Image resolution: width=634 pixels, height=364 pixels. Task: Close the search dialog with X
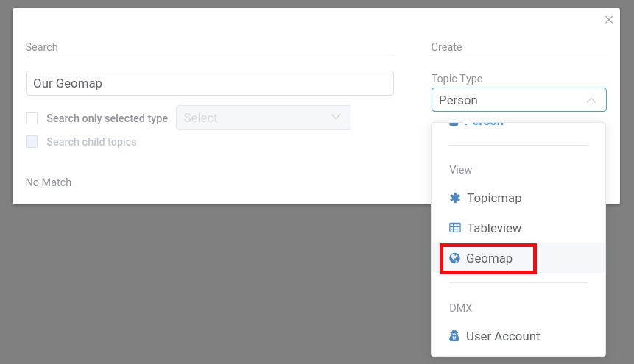609,20
